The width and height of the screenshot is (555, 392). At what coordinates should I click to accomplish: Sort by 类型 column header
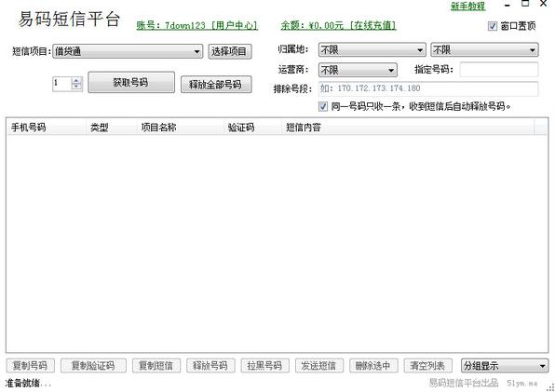click(112, 128)
